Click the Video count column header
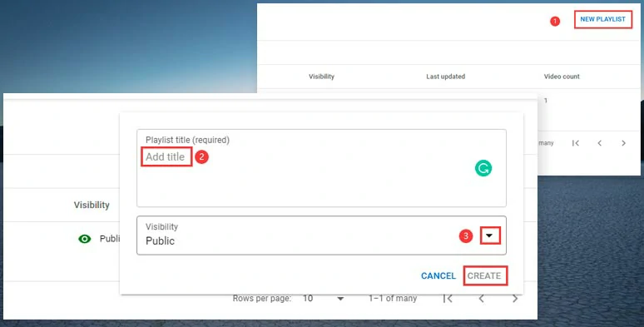 click(562, 77)
